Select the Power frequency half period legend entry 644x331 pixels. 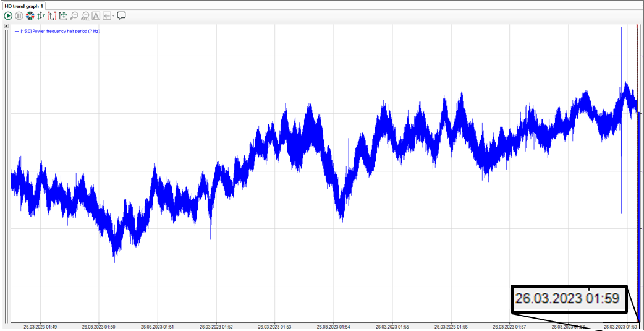tap(57, 31)
